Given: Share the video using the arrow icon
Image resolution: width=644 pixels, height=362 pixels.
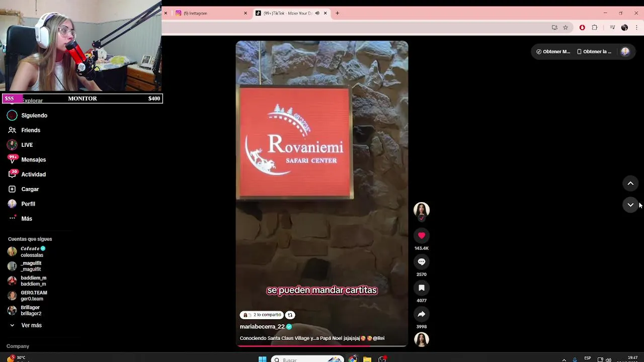Looking at the screenshot, I should click(422, 314).
